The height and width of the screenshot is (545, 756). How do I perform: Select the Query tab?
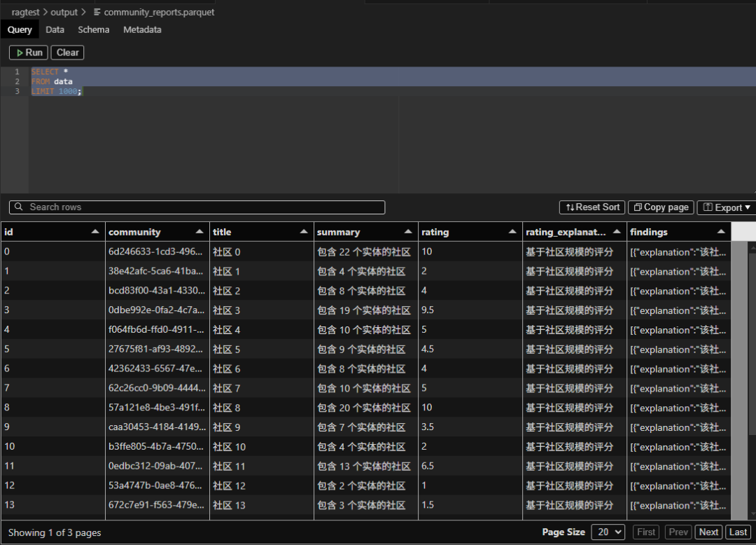pos(20,30)
